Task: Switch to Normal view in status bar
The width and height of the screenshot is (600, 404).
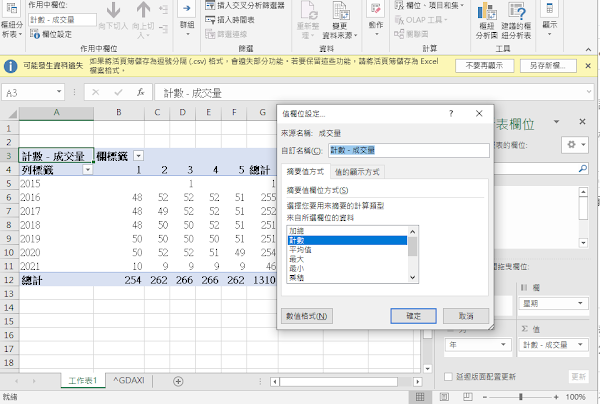Action: click(x=420, y=397)
